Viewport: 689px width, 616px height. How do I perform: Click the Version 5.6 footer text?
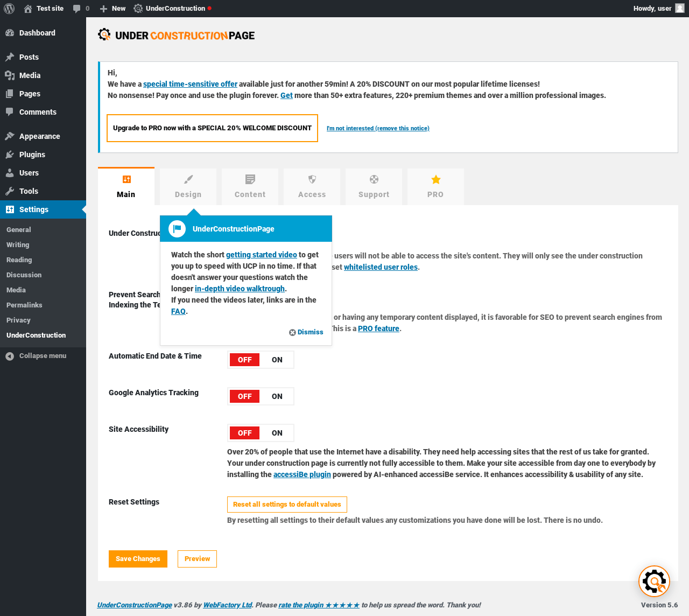tap(659, 605)
